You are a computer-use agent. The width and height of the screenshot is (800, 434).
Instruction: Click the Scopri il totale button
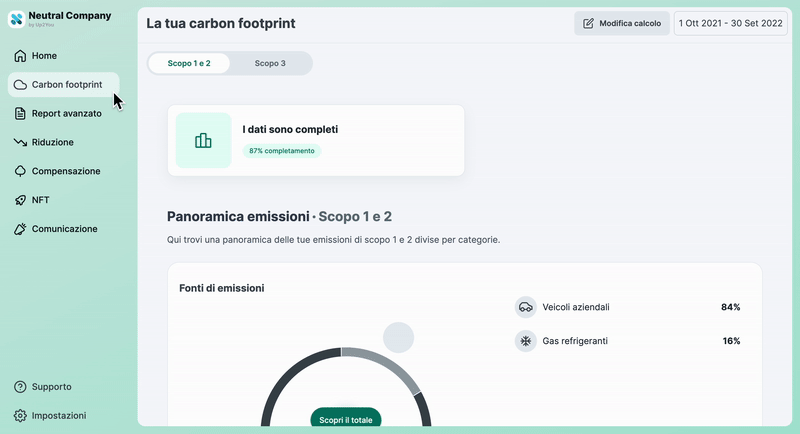pos(346,420)
